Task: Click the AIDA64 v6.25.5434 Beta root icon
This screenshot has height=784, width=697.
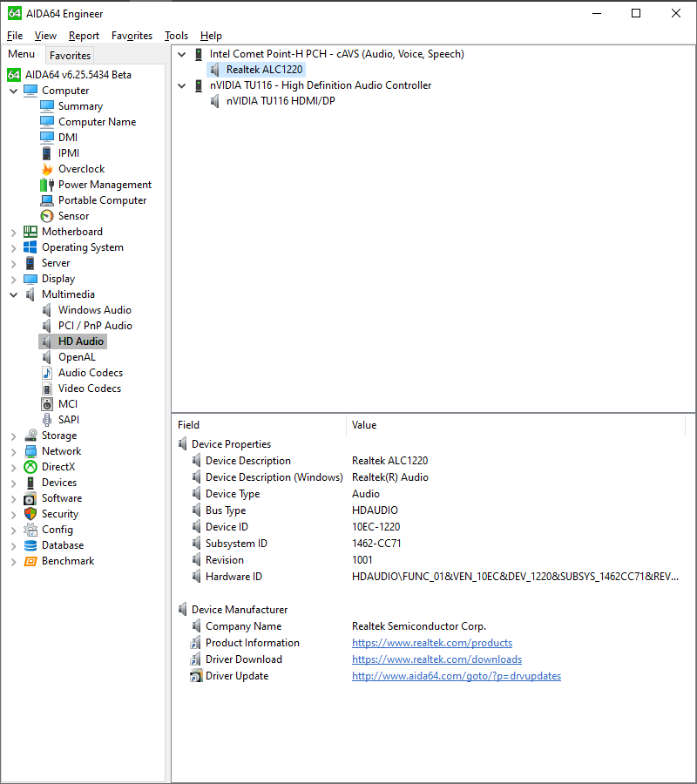Action: tap(14, 75)
